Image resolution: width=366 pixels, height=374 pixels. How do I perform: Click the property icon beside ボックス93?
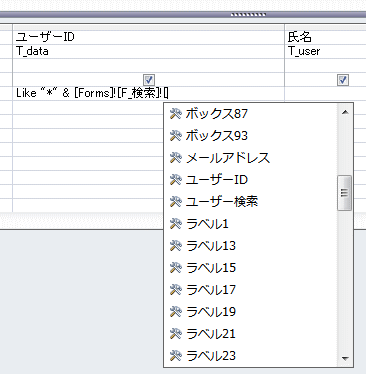[x=175, y=136]
